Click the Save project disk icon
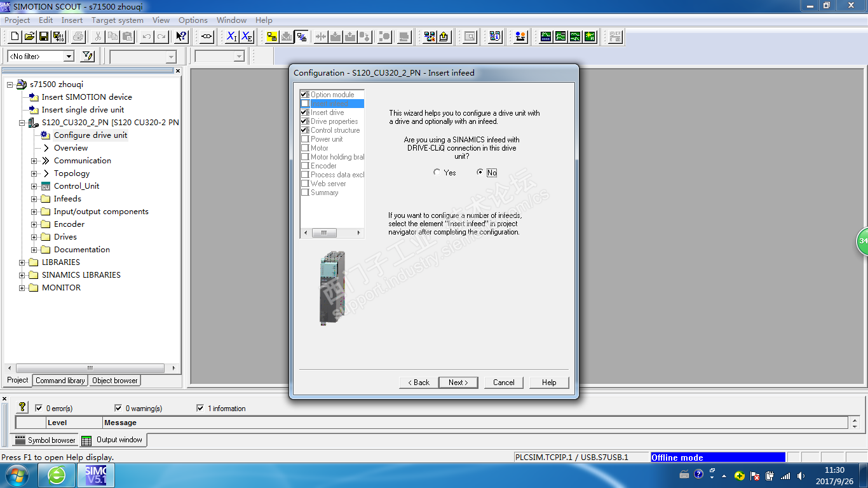 44,37
